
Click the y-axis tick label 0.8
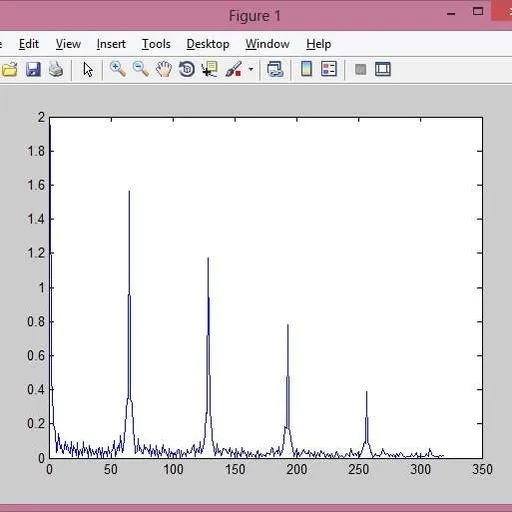pos(36,322)
